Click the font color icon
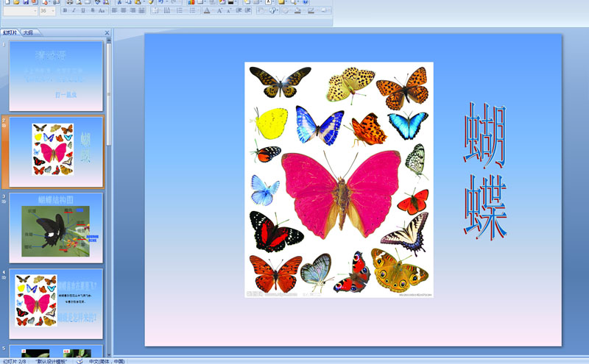 point(207,11)
